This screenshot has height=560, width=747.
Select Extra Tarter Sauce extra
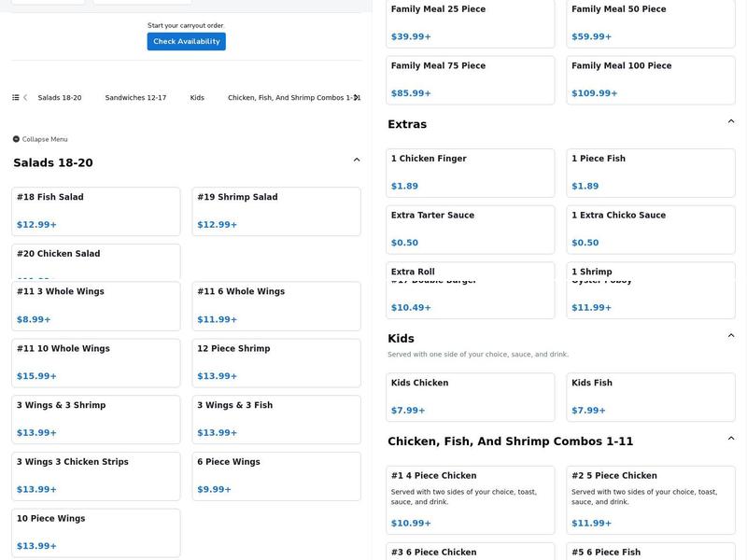(x=470, y=229)
